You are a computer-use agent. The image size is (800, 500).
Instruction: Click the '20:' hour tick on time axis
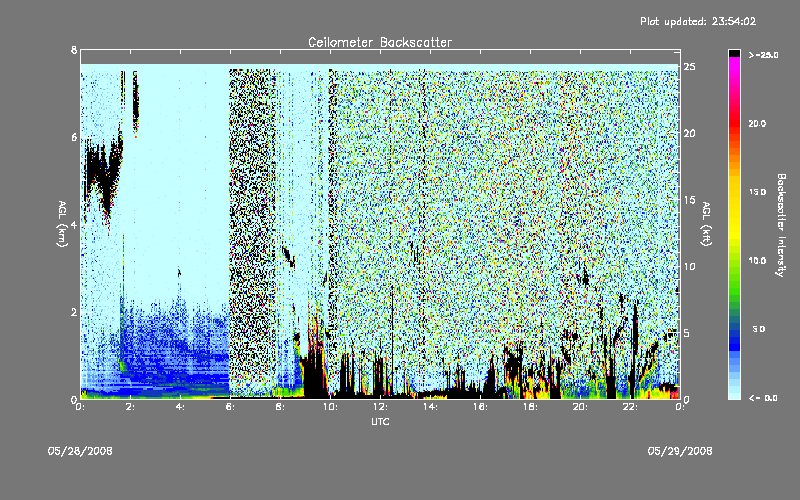pos(580,407)
